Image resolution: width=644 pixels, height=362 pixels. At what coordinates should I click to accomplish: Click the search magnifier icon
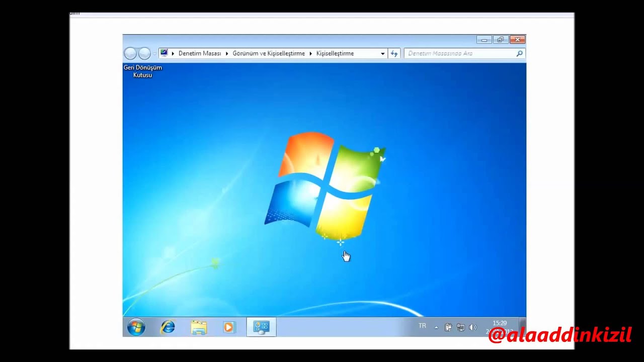click(520, 53)
